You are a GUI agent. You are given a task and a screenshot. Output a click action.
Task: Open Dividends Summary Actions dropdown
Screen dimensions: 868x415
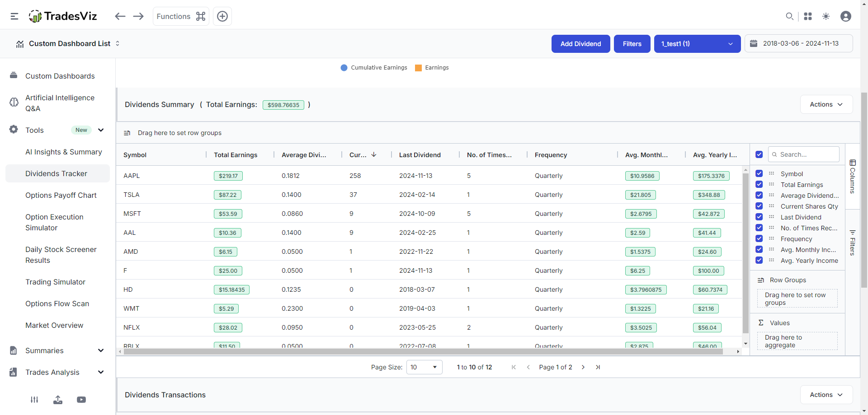[826, 104]
